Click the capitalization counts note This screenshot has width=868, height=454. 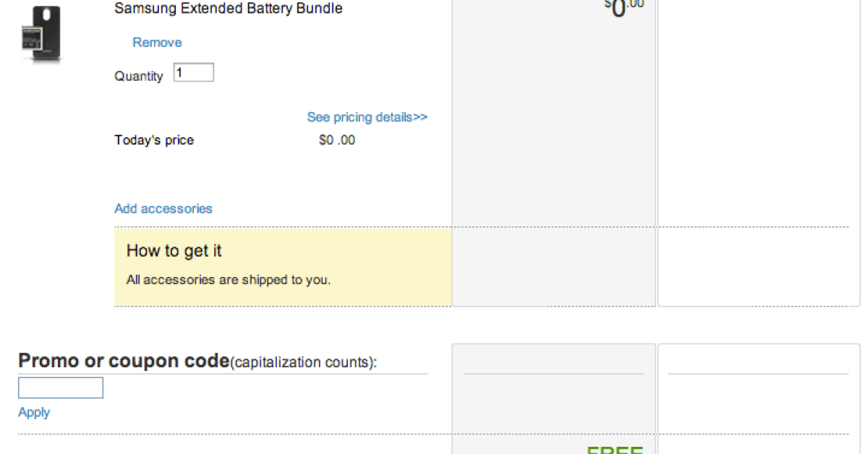303,363
